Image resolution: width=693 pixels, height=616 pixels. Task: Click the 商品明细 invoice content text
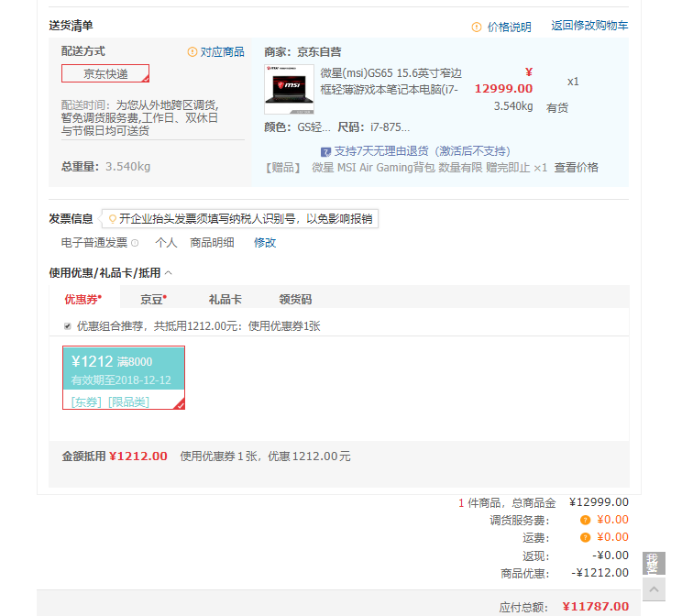[x=212, y=243]
